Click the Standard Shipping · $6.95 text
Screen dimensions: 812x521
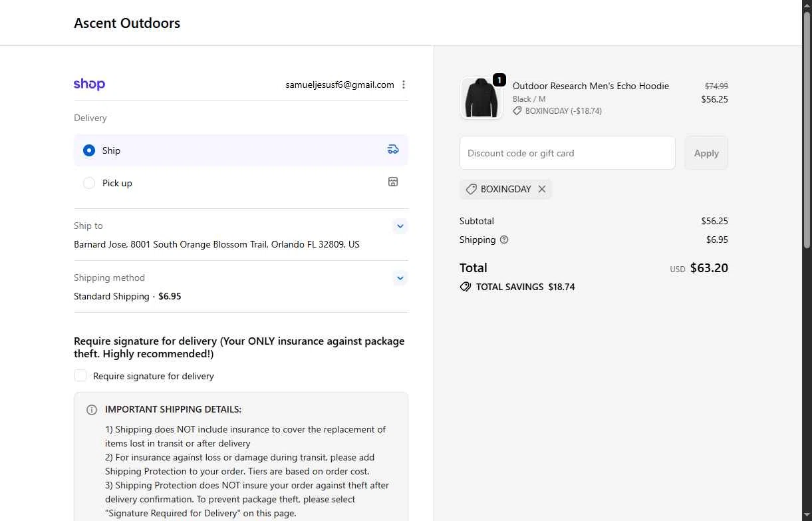127,296
